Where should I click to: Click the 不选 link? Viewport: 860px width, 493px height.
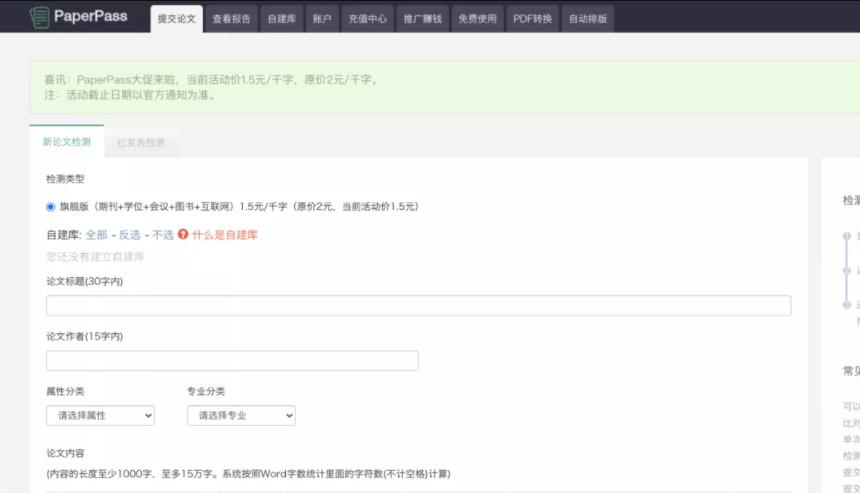163,235
